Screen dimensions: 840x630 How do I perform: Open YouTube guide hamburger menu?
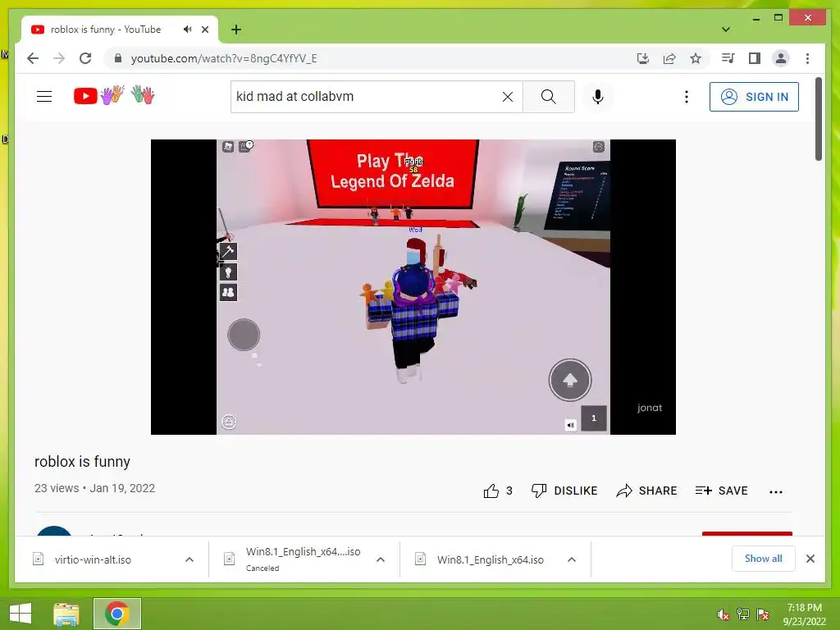click(x=44, y=97)
